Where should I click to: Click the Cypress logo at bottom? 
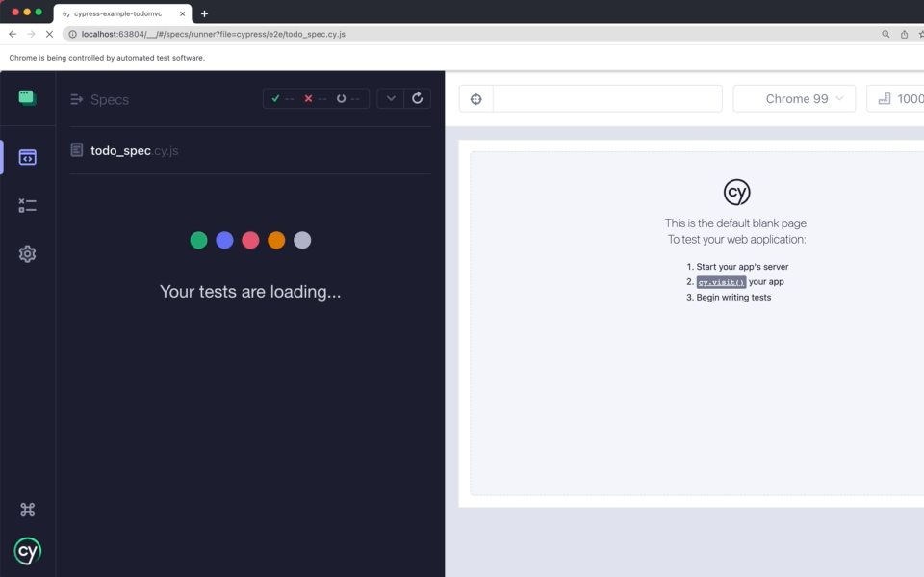pyautogui.click(x=27, y=551)
